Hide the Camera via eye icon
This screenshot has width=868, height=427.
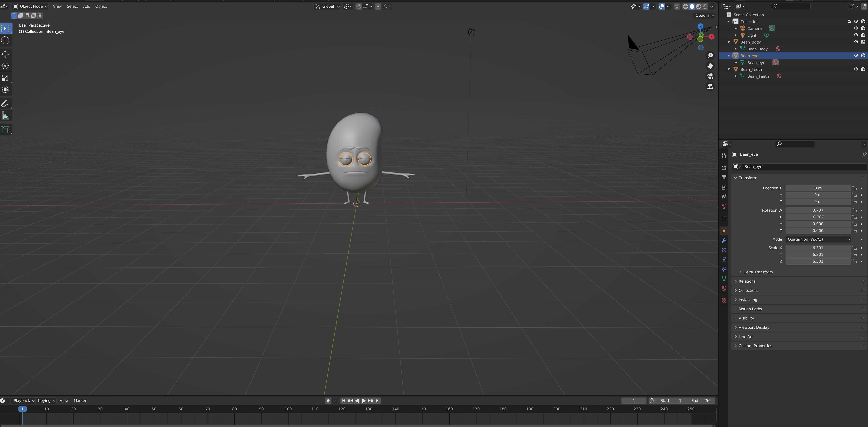click(x=856, y=28)
